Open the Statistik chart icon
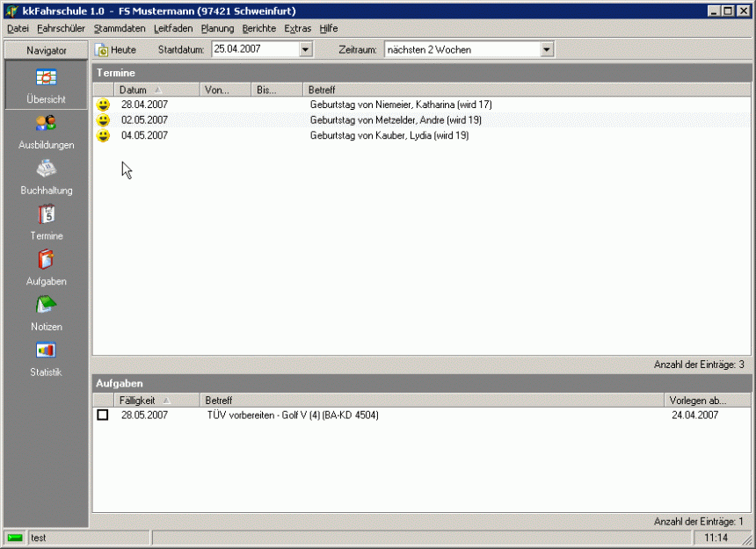This screenshot has width=756, height=549. (x=47, y=350)
